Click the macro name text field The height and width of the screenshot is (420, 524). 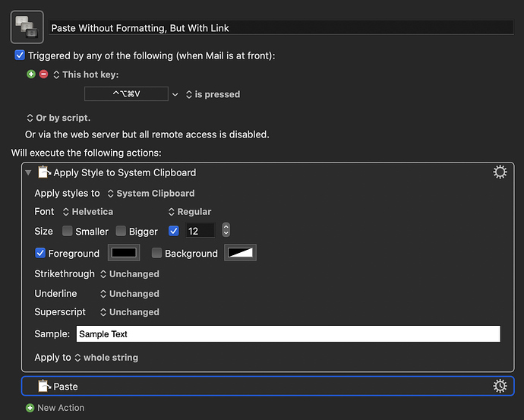pyautogui.click(x=281, y=28)
